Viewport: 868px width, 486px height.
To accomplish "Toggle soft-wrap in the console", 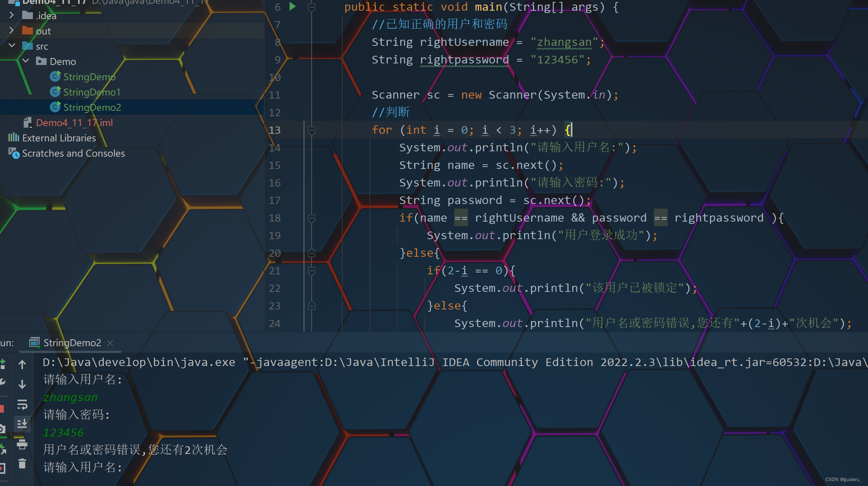I will coord(22,404).
